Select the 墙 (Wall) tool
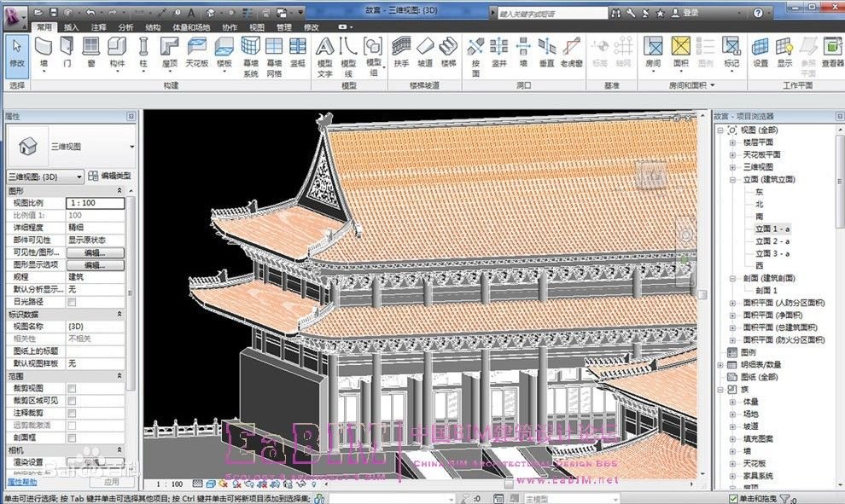845x504 pixels. [44, 50]
